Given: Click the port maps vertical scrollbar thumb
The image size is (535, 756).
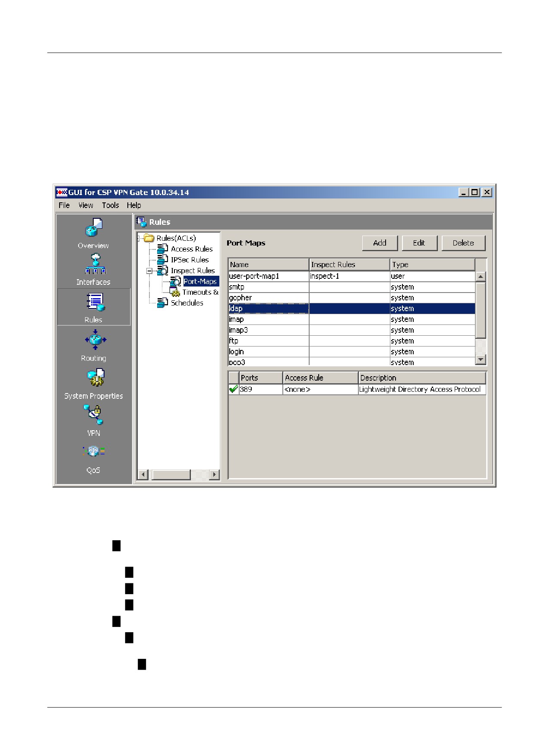Looking at the screenshot, I should 481,310.
